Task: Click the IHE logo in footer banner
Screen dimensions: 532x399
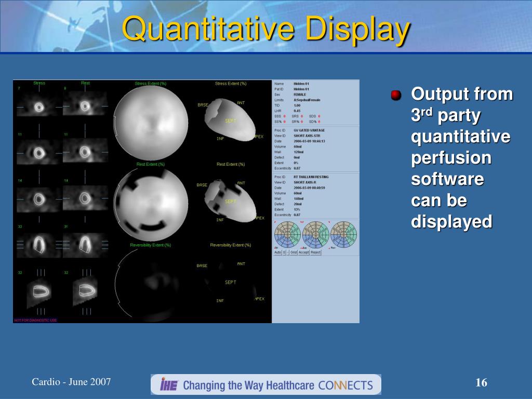Action: pos(169,385)
